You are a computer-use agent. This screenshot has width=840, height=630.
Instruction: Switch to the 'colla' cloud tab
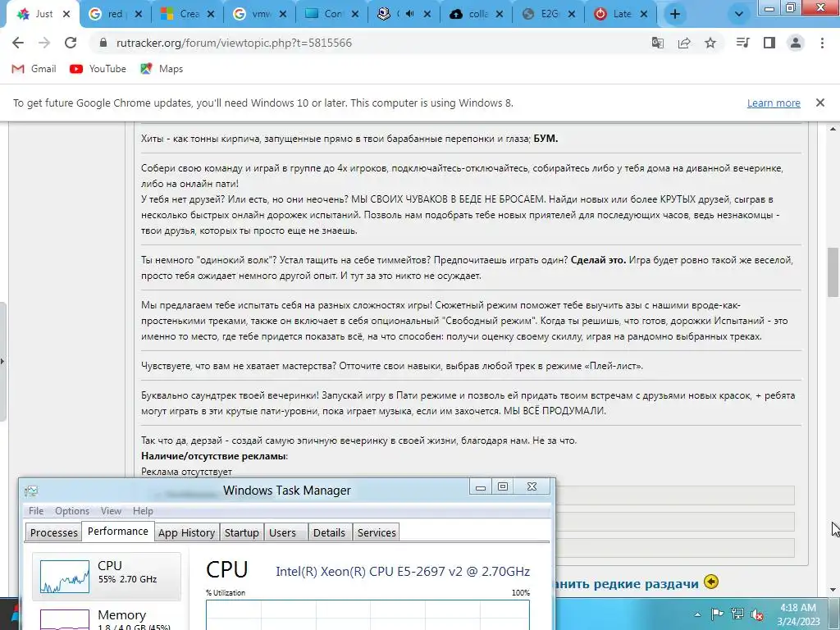click(x=477, y=15)
